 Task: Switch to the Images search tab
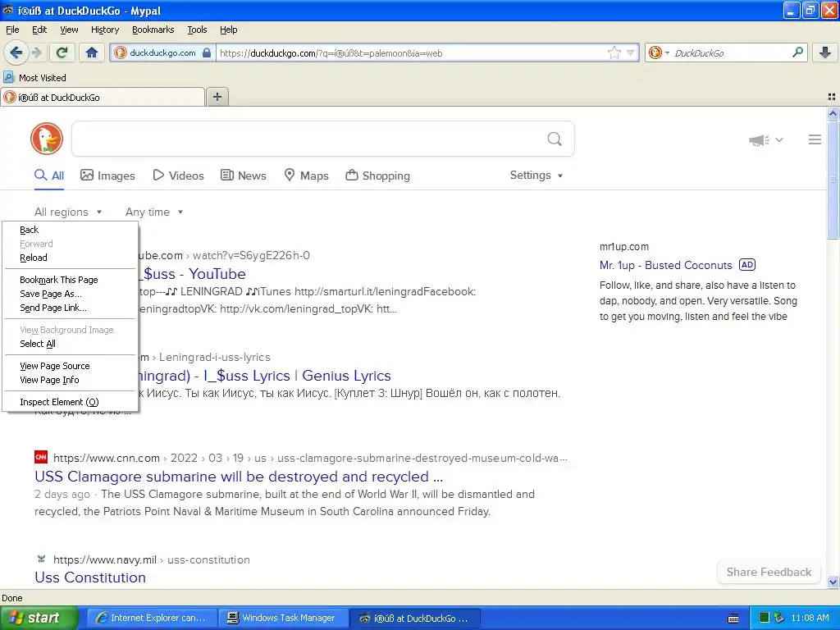pyautogui.click(x=107, y=176)
